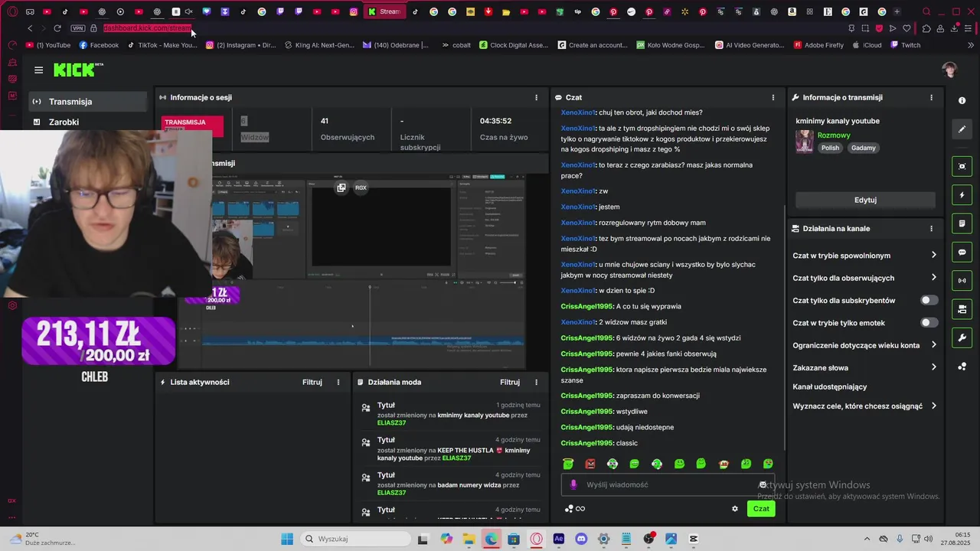980x551 pixels.
Task: Open the user profile avatar menu
Action: [x=950, y=70]
